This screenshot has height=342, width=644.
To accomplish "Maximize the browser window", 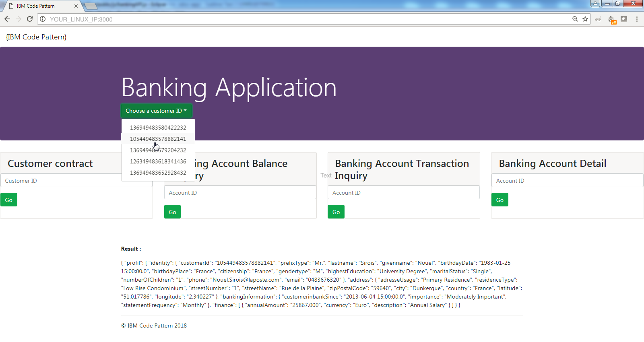I will pos(618,4).
